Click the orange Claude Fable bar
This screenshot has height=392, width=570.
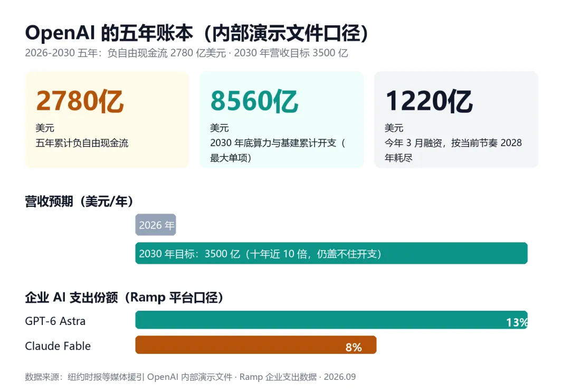(256, 345)
